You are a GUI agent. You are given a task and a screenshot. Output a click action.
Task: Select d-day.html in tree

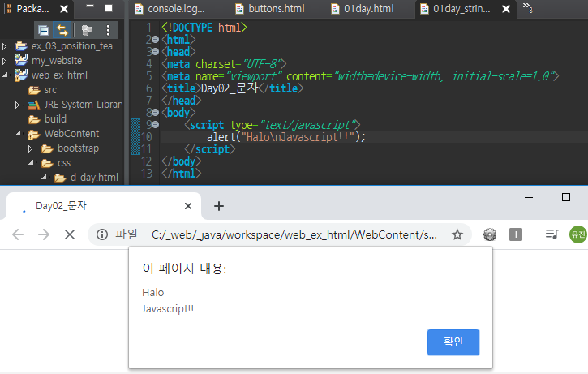point(86,178)
